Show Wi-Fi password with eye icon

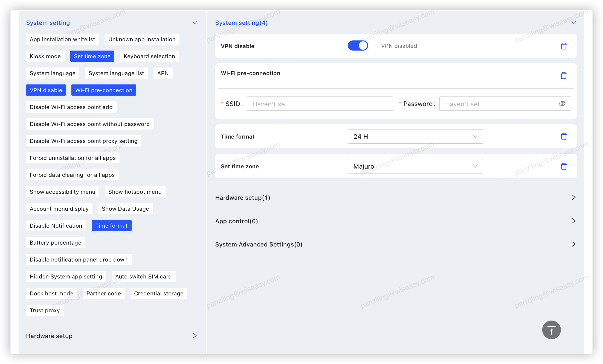point(562,104)
